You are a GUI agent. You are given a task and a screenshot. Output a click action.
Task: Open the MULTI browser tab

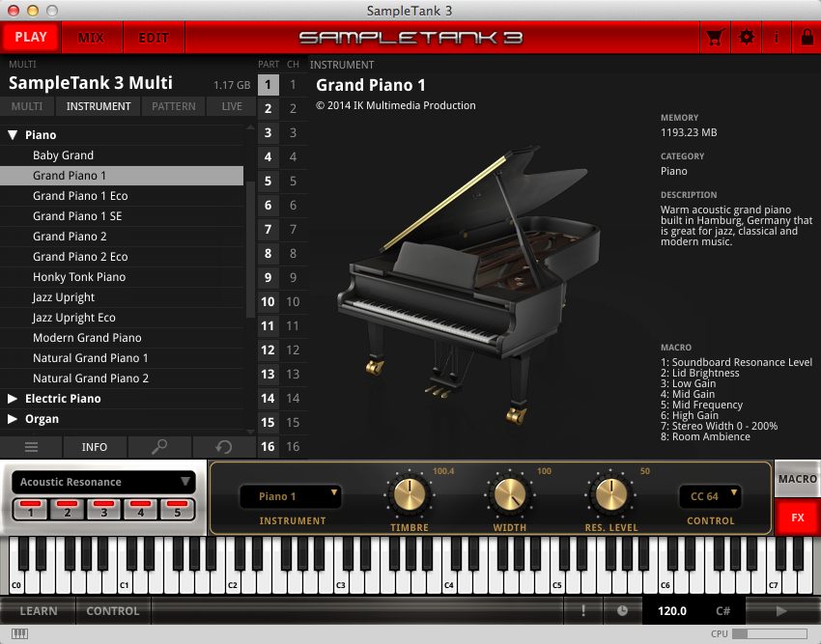tap(27, 106)
